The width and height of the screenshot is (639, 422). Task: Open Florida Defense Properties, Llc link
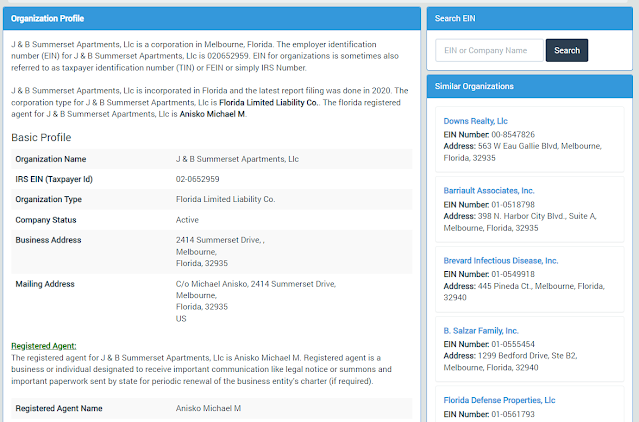click(x=499, y=400)
